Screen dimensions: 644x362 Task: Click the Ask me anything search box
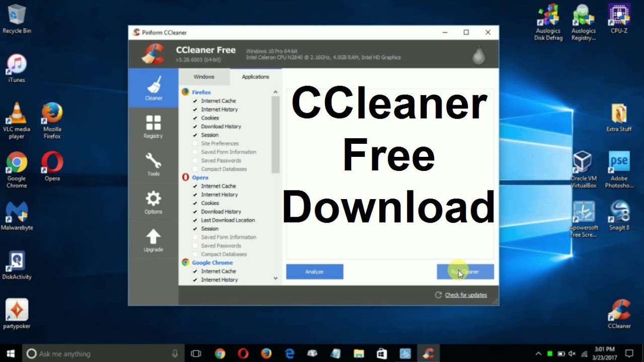point(102,353)
